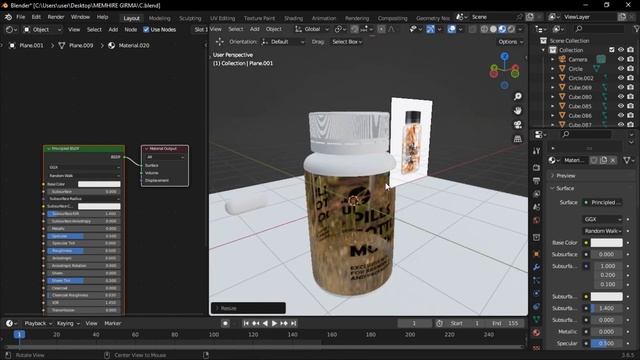640x360 pixels.
Task: Click the auto keying record button
Action: pos(225,323)
